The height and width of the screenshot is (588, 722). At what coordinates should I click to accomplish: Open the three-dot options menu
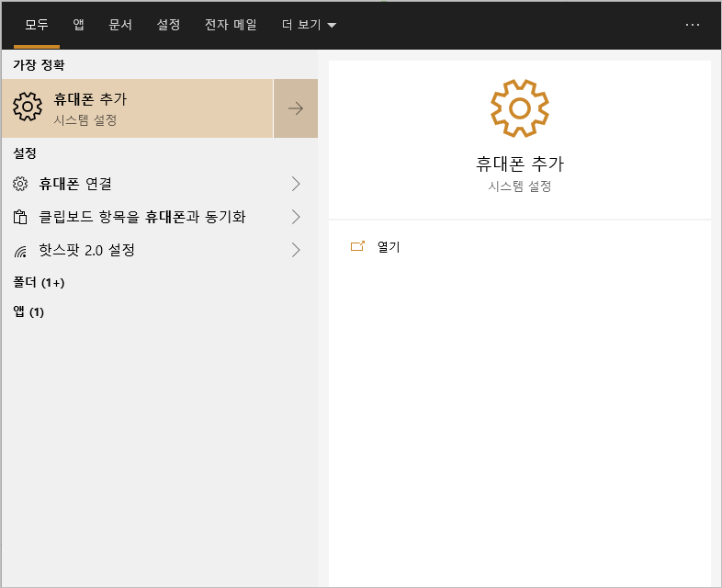(693, 25)
